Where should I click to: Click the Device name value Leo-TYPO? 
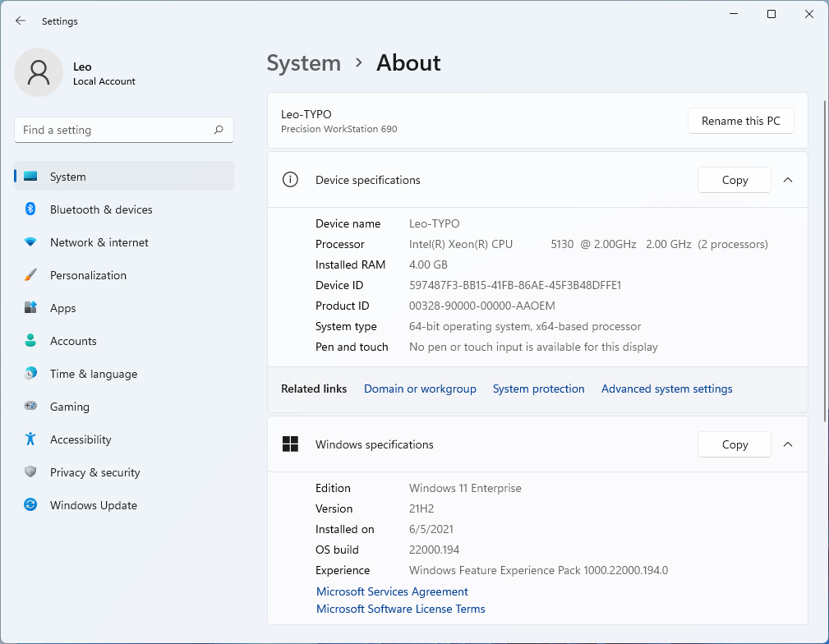point(434,223)
